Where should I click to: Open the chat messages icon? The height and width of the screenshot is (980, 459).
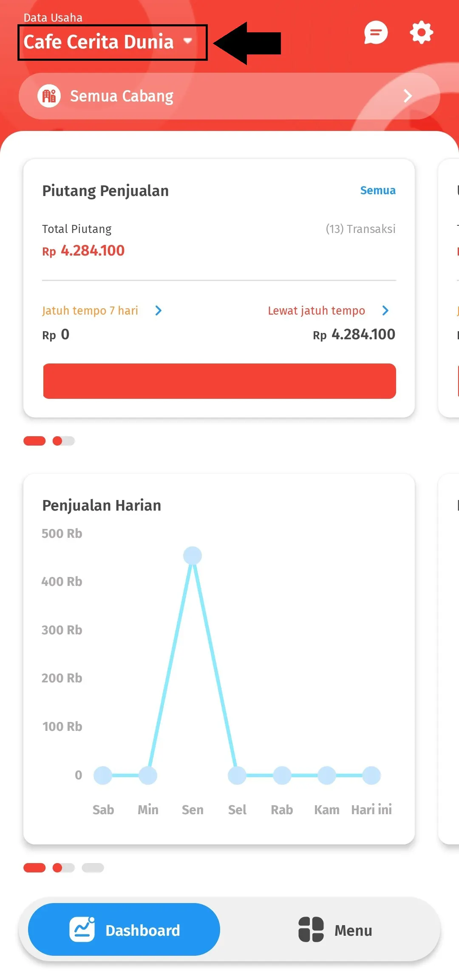[x=376, y=33]
